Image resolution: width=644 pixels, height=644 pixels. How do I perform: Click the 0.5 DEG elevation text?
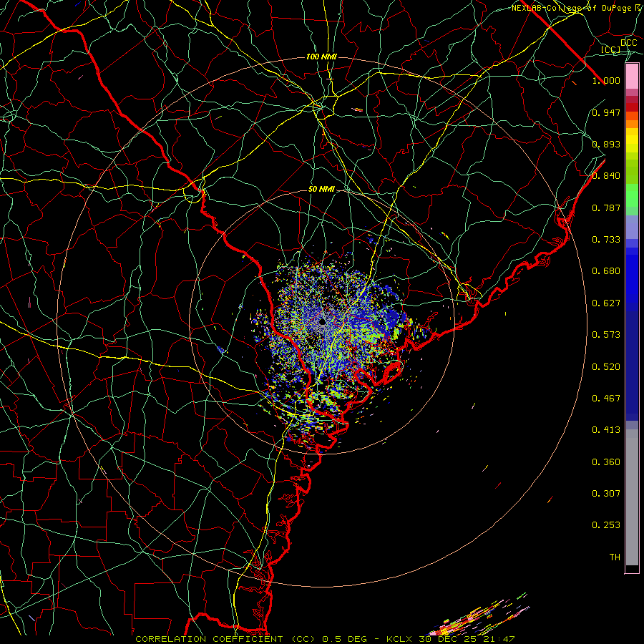pyautogui.click(x=344, y=639)
